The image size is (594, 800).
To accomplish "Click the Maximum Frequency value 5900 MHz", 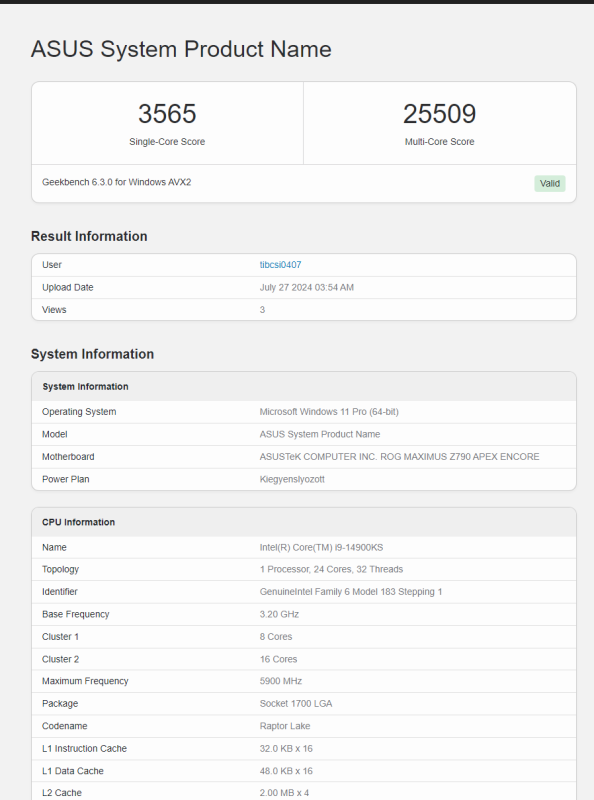I will (281, 681).
